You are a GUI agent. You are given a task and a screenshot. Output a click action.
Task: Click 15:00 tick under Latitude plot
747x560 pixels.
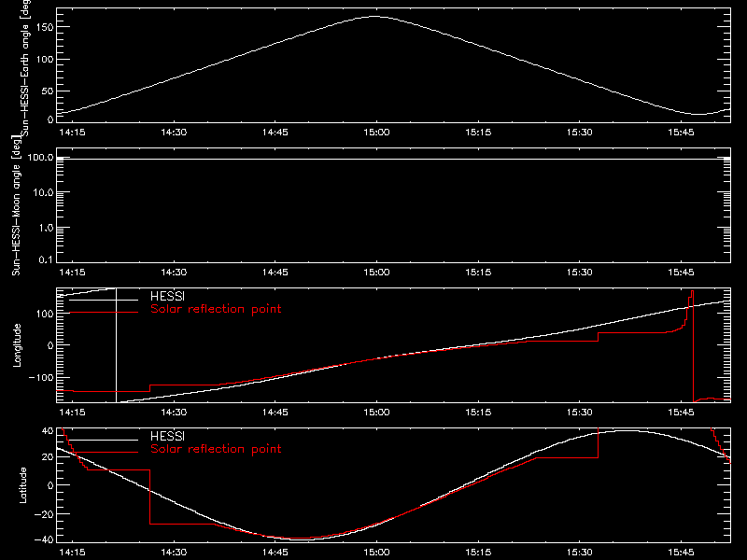point(376,553)
